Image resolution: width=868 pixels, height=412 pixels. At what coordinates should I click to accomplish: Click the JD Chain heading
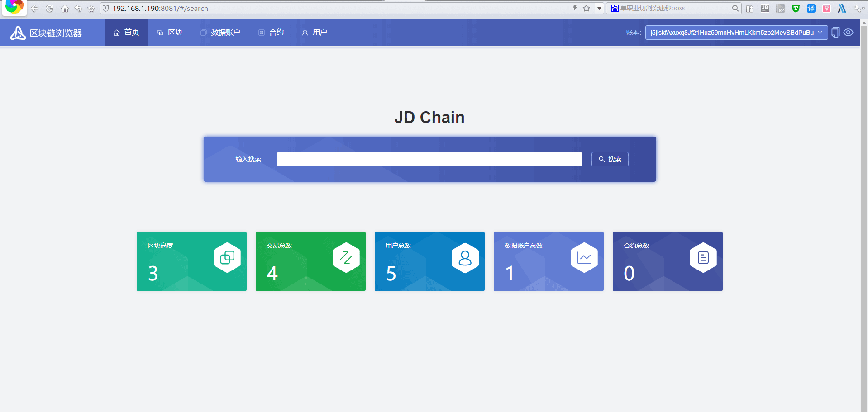point(429,118)
